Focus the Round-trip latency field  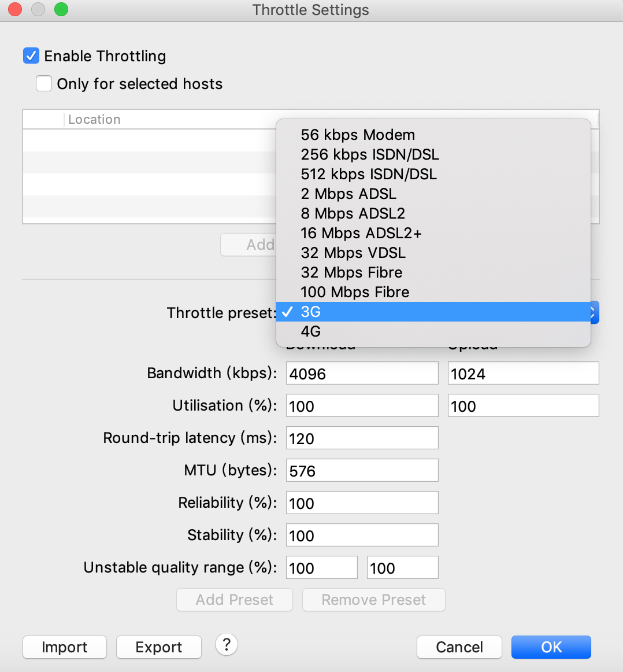pyautogui.click(x=362, y=438)
